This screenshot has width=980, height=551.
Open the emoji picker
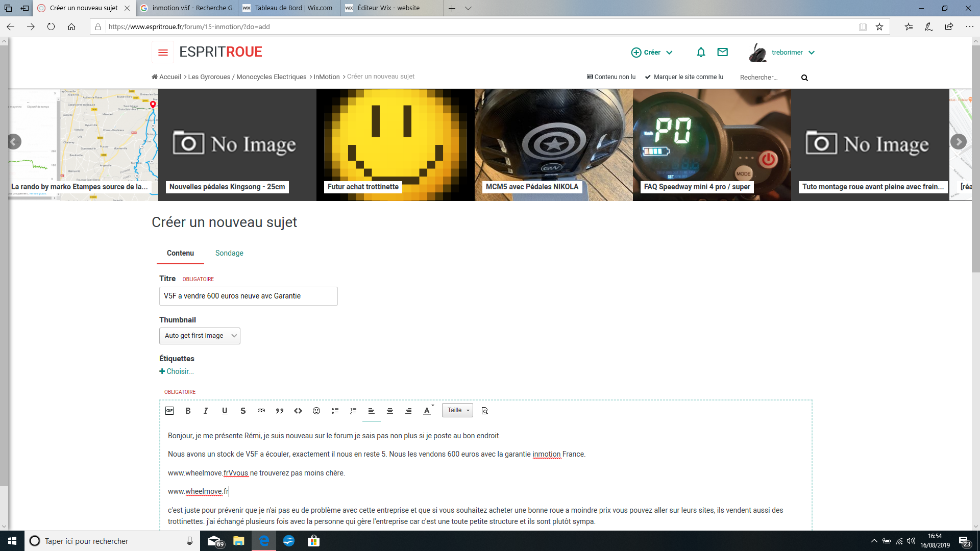point(316,411)
